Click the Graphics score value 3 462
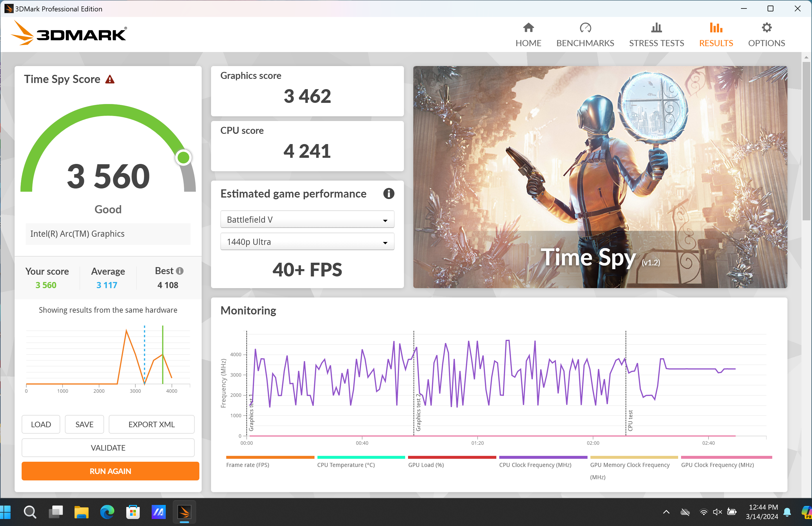The height and width of the screenshot is (526, 812). tap(307, 96)
